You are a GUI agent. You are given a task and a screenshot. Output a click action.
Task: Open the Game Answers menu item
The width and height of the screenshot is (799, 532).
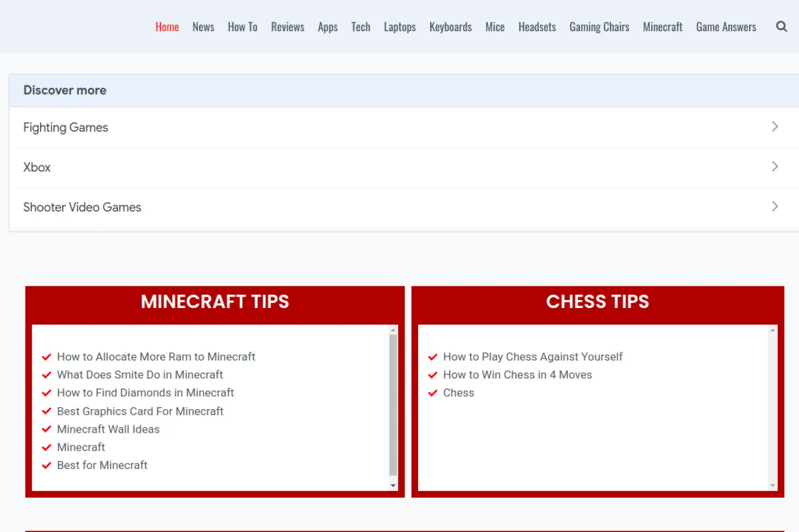click(726, 27)
